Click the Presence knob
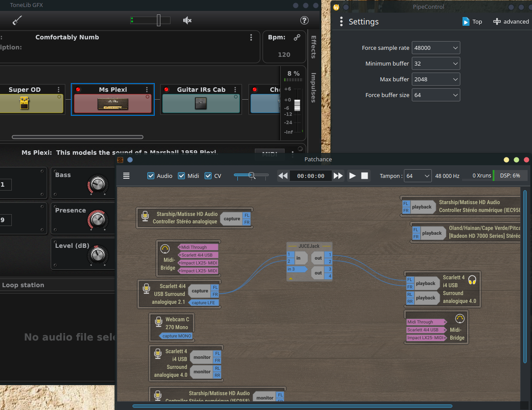This screenshot has width=532, height=410. (98, 219)
